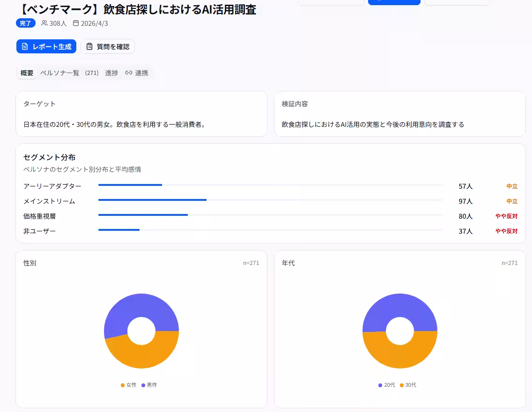Click the 97人 count value

pos(465,201)
